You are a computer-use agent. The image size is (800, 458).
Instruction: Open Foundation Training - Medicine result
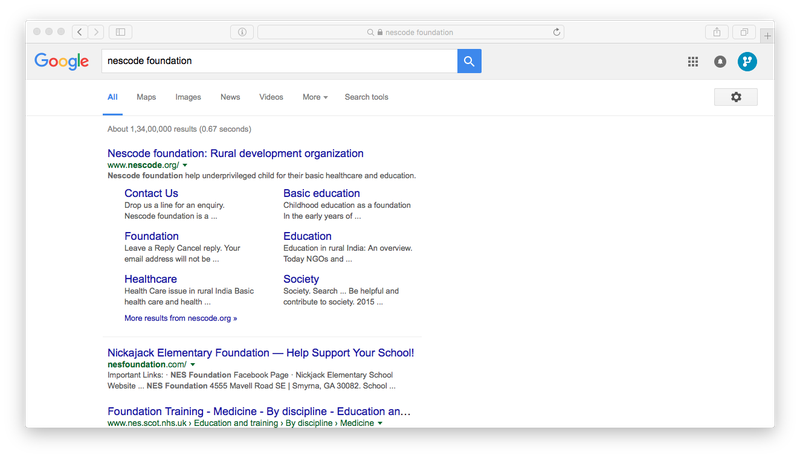pos(259,412)
